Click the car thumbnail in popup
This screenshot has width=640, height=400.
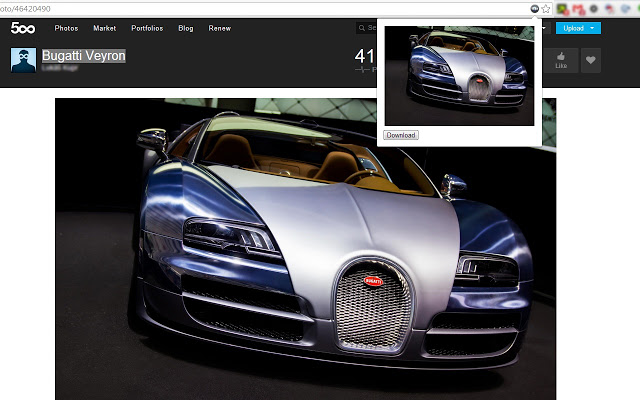click(459, 76)
